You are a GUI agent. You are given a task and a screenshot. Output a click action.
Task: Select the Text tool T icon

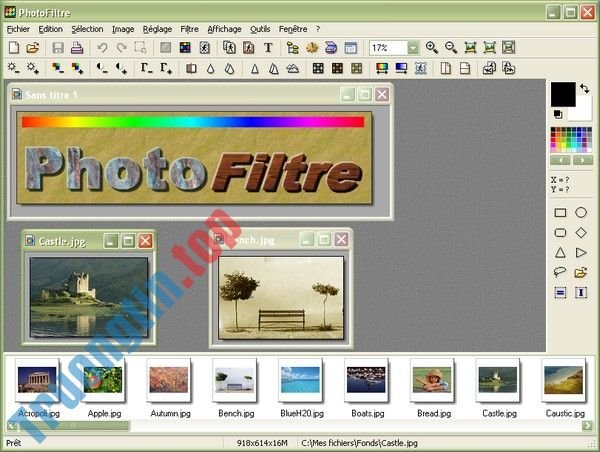[268, 48]
